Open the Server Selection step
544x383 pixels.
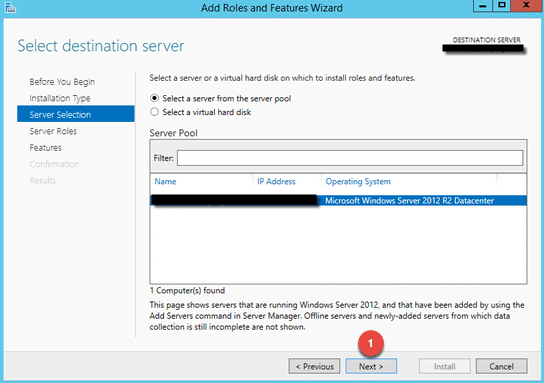coord(76,114)
